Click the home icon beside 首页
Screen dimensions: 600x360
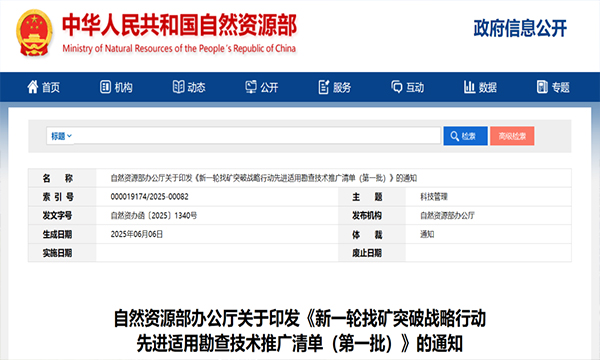pyautogui.click(x=33, y=87)
